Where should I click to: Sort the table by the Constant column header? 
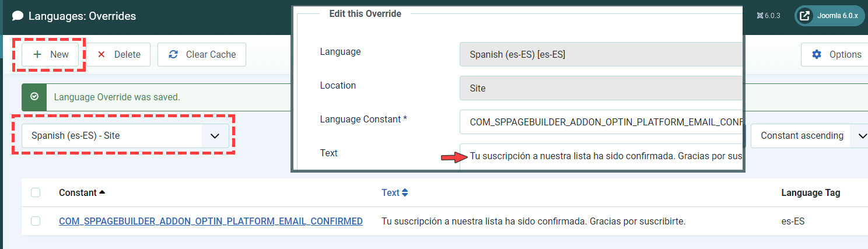click(82, 192)
